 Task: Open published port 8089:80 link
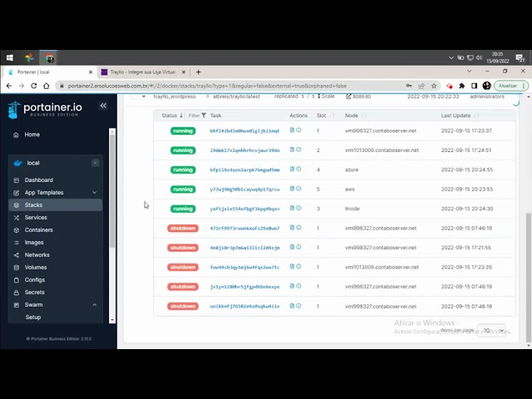pyautogui.click(x=358, y=96)
